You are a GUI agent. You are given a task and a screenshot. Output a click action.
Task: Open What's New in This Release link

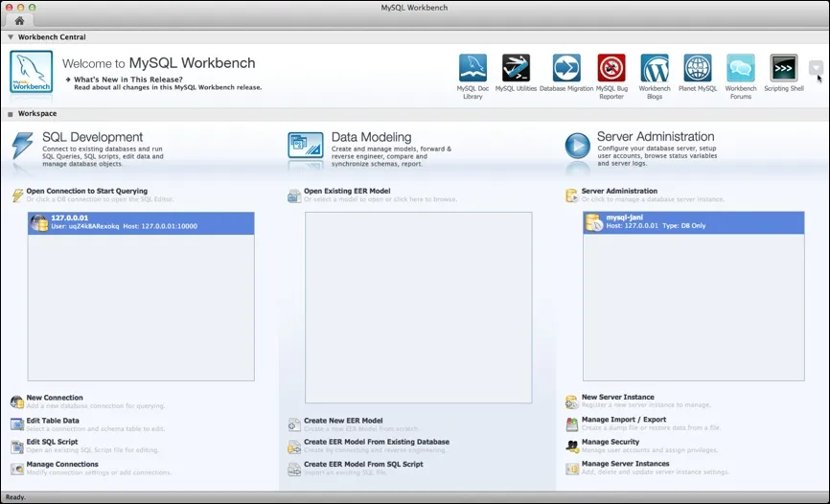click(128, 80)
